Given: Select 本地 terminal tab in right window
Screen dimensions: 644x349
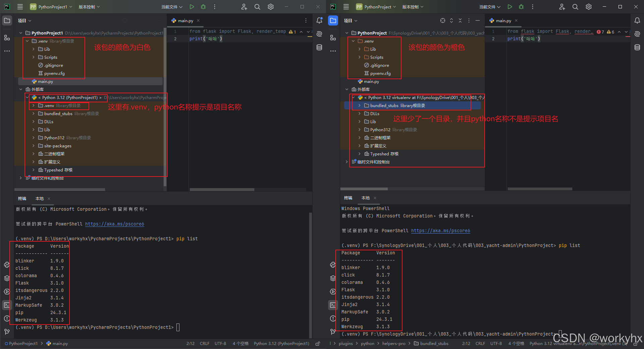Looking at the screenshot, I should (366, 198).
